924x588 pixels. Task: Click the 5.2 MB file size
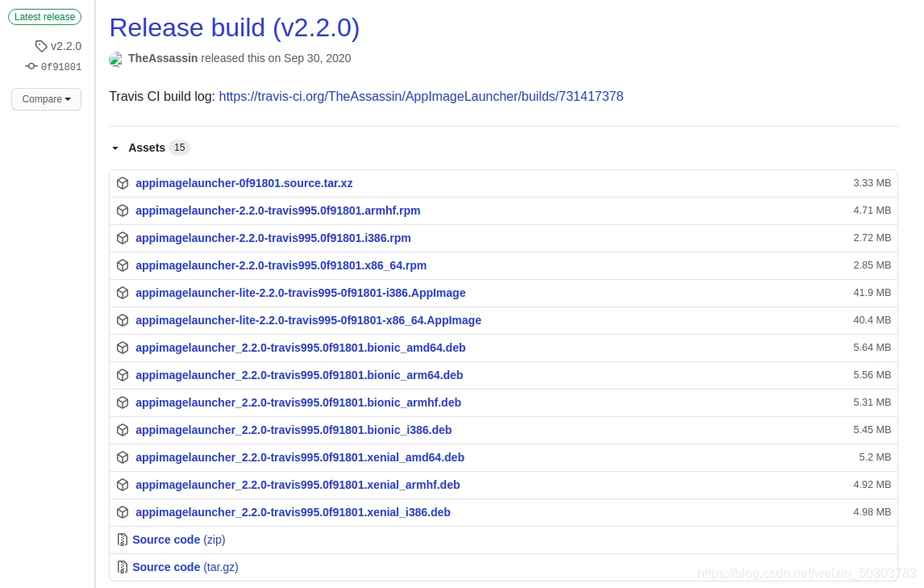point(875,457)
